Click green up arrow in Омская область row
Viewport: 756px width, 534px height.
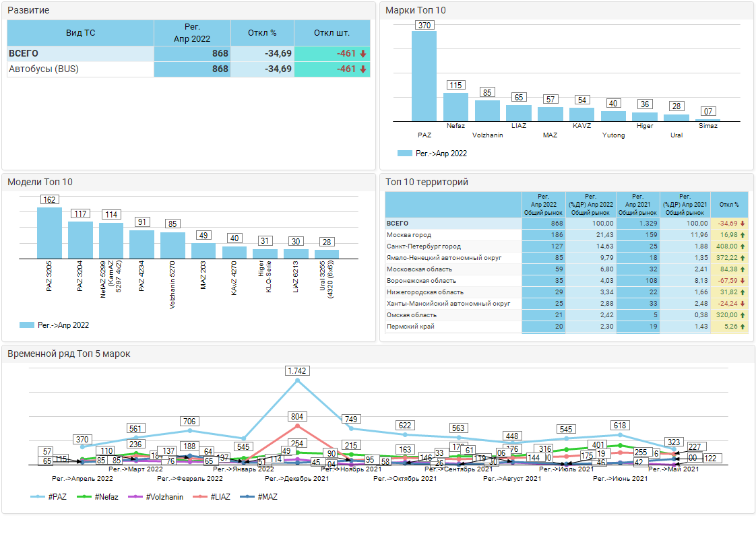[x=743, y=315]
